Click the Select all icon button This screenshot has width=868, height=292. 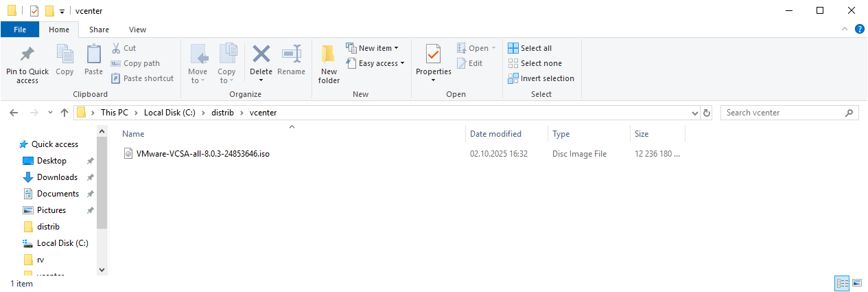pos(513,48)
